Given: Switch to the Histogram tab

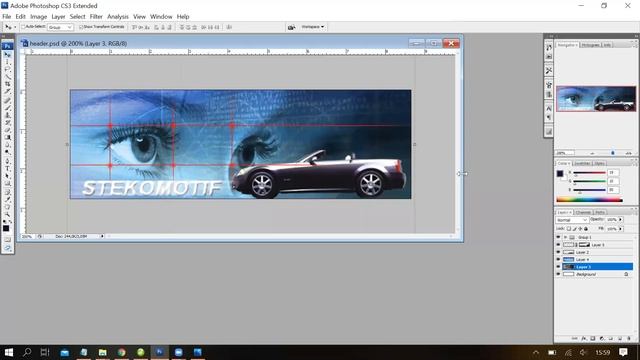Looking at the screenshot, I should click(590, 45).
